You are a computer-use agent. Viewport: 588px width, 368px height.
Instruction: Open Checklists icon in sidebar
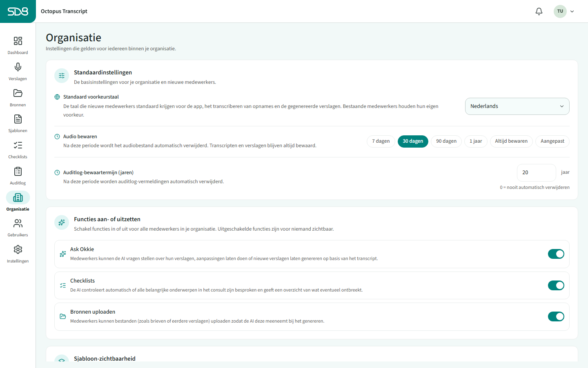tap(18, 145)
